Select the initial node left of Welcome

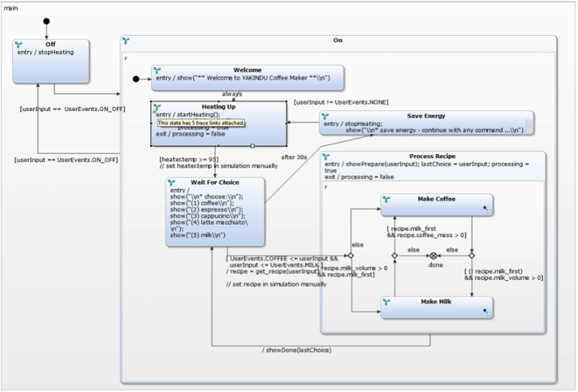tap(137, 78)
